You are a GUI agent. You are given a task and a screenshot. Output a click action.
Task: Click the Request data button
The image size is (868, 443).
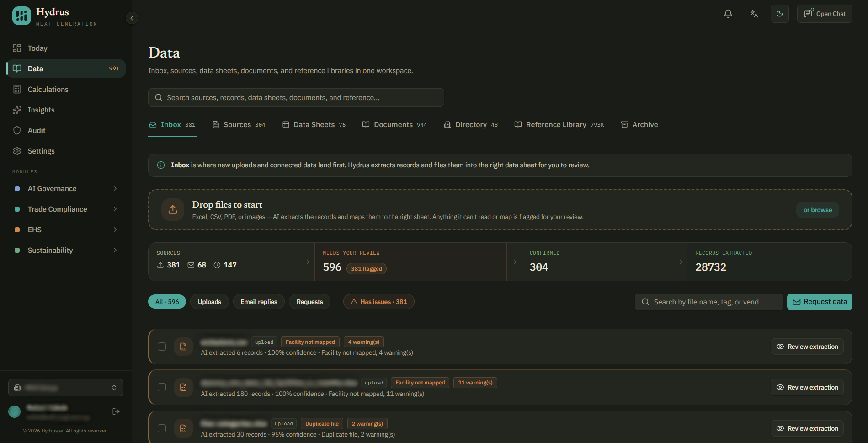pyautogui.click(x=820, y=302)
